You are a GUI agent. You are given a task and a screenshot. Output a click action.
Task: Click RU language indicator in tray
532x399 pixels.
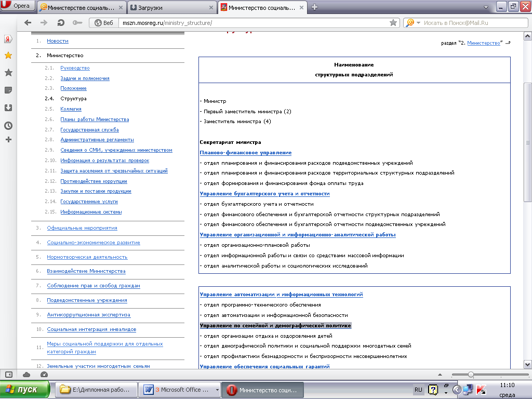pos(418,390)
